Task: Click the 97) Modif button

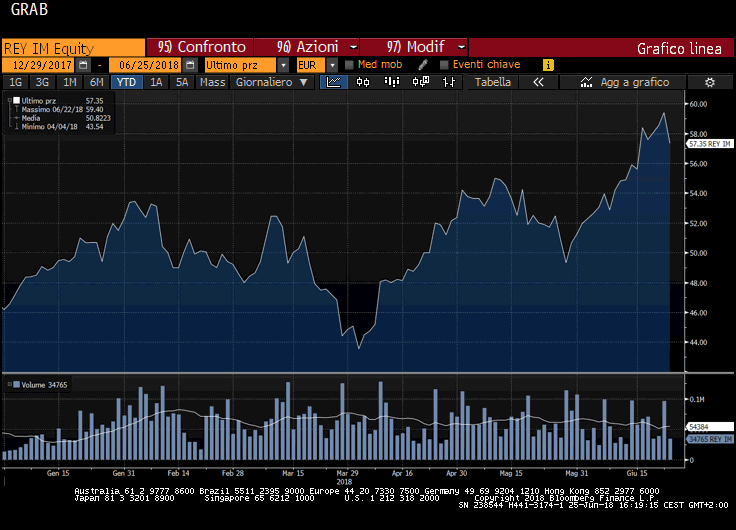Action: click(414, 47)
